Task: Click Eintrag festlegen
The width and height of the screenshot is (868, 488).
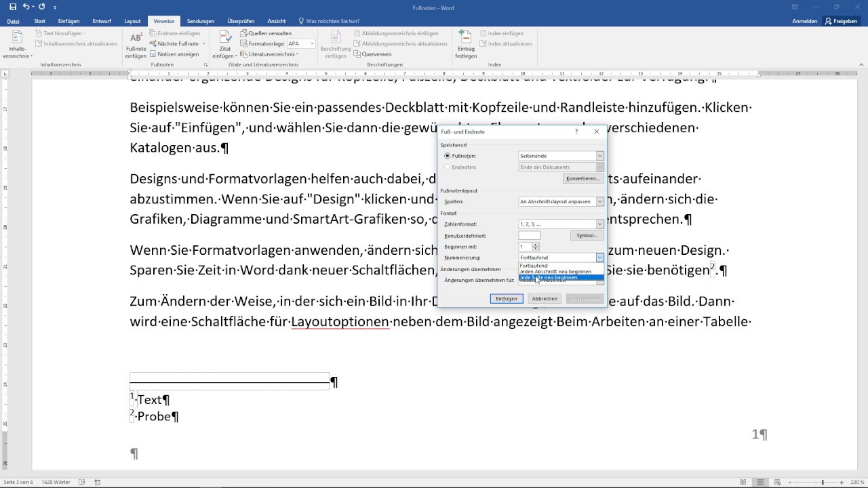Action: [x=466, y=45]
